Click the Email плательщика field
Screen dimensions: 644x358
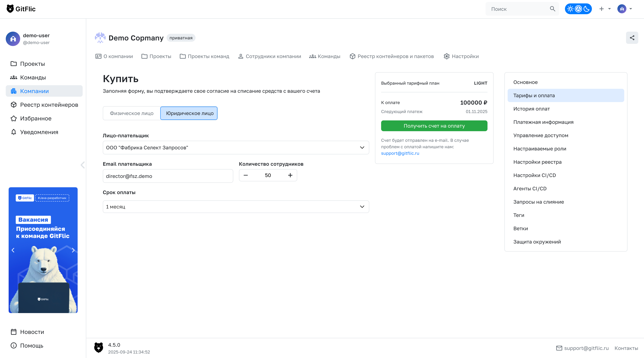(167, 176)
